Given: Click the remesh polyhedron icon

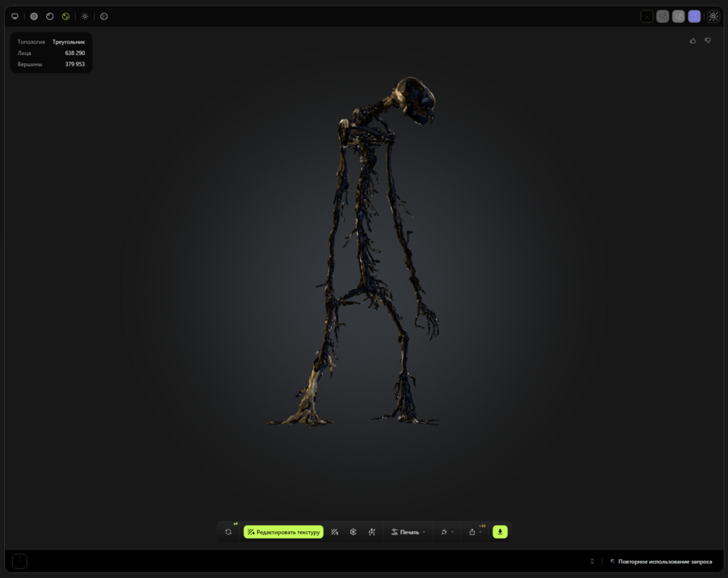Looking at the screenshot, I should [353, 532].
